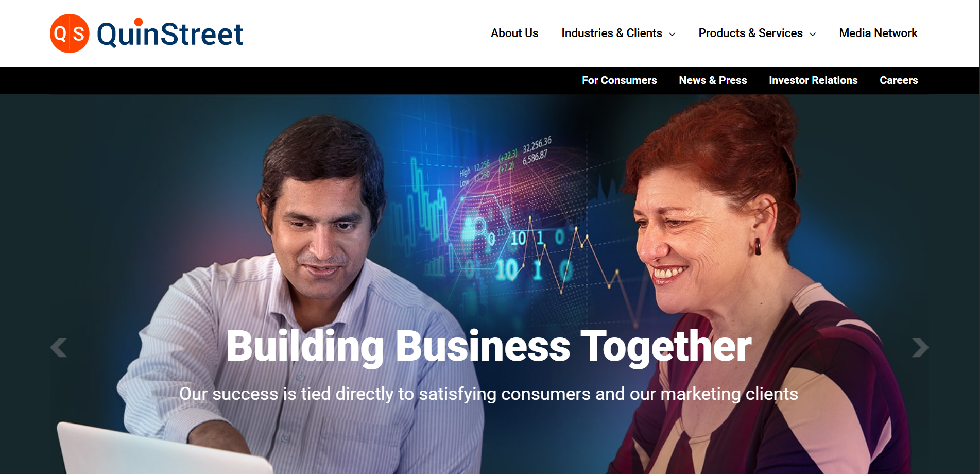Click Building Business Together headline
This screenshot has height=474, width=980.
click(489, 347)
